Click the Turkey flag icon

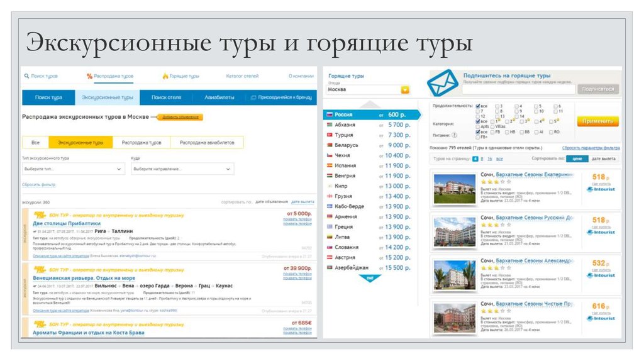coord(330,135)
